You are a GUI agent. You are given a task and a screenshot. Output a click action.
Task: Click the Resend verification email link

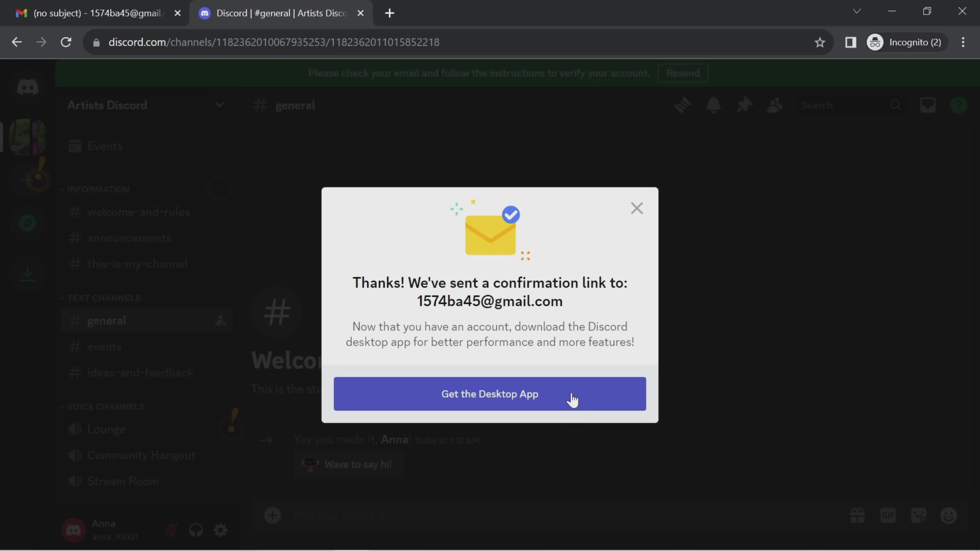click(x=684, y=73)
